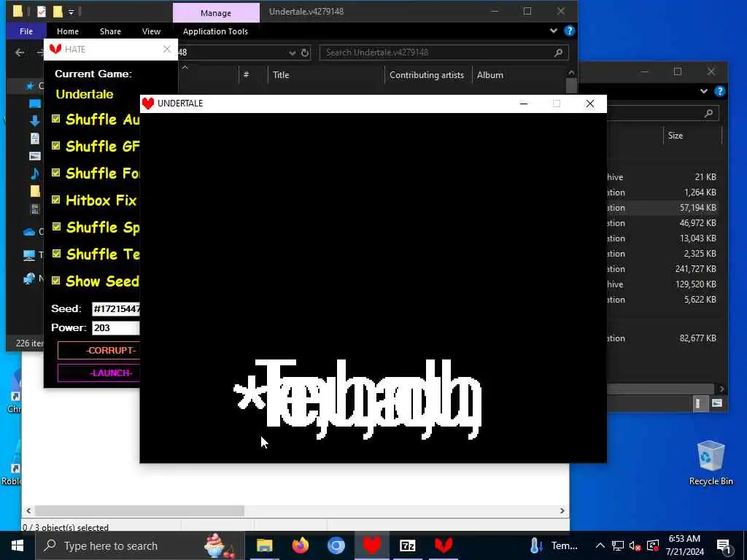The width and height of the screenshot is (747, 560).
Task: Sort by the Title column header
Action: (x=281, y=75)
